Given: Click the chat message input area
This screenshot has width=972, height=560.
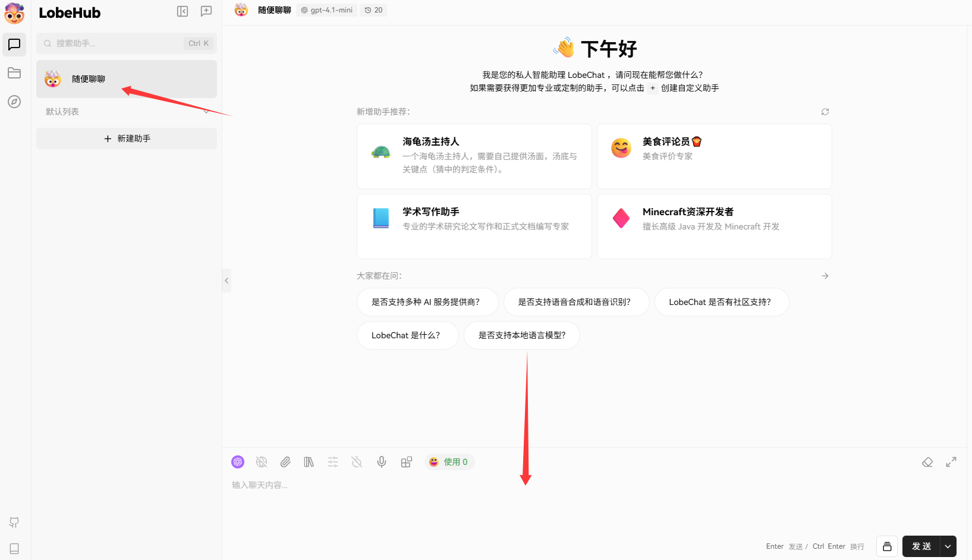Looking at the screenshot, I should 594,502.
